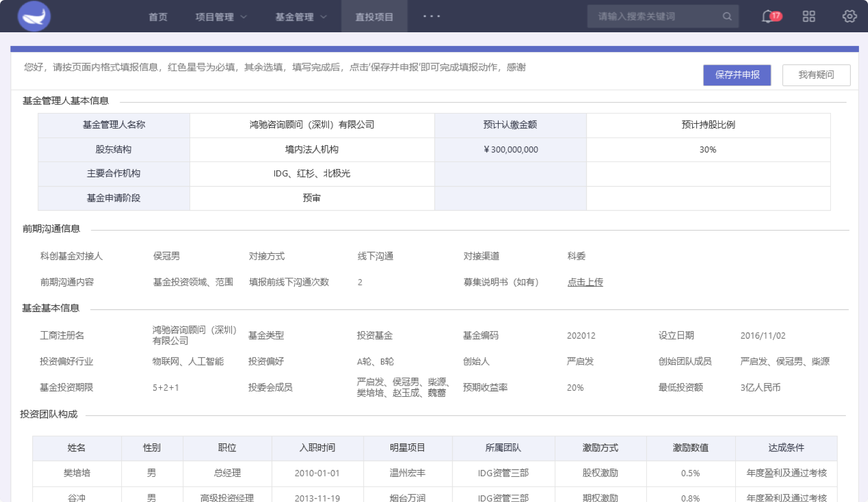The width and height of the screenshot is (868, 502).
Task: Click the 基金管理人名称 header cell
Action: coord(114,125)
